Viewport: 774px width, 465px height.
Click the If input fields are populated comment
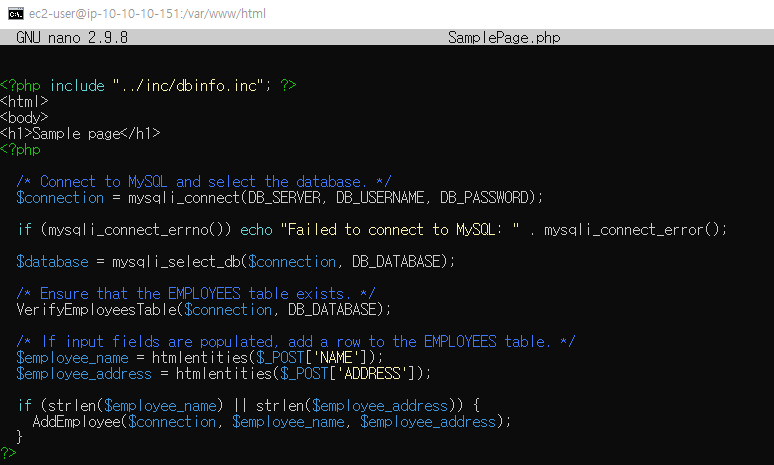[296, 342]
